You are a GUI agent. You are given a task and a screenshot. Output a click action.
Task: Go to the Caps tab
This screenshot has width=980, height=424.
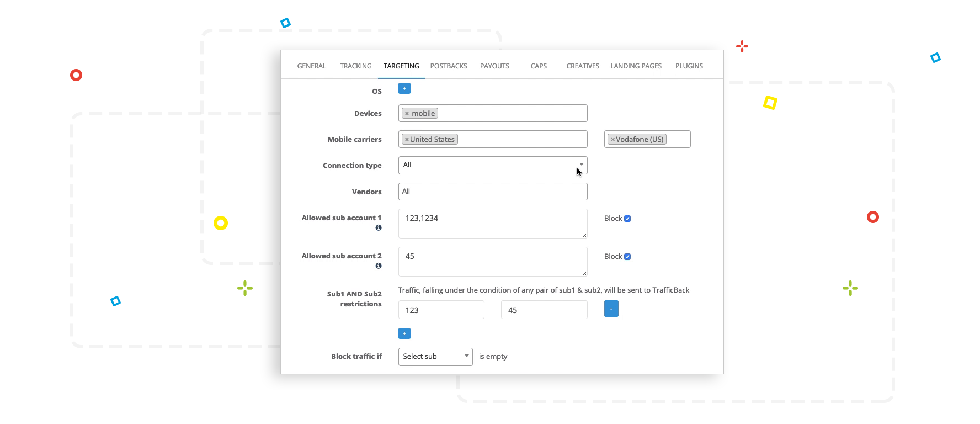coord(539,66)
